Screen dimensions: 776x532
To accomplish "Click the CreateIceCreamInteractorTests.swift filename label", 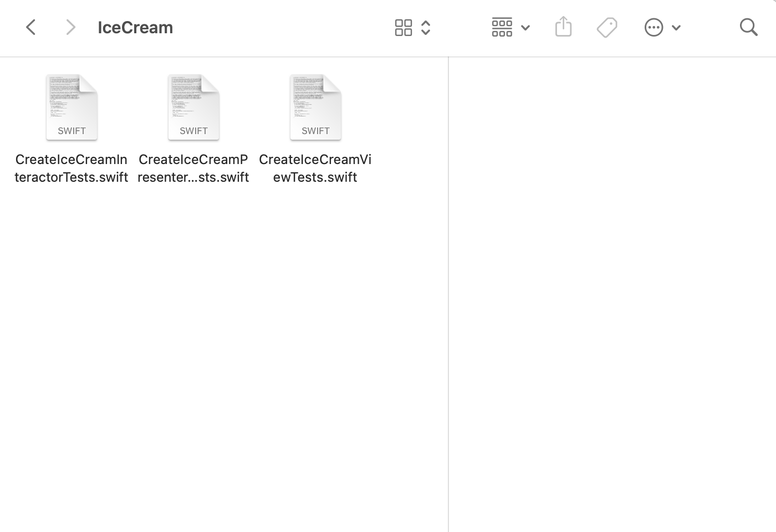I will (x=71, y=168).
